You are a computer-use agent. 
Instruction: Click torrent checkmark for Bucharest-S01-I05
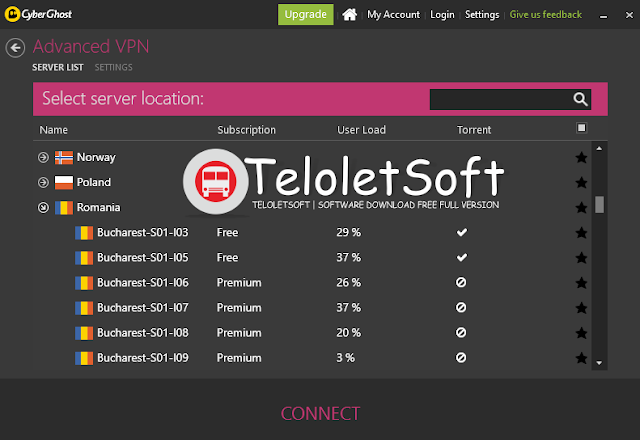(462, 258)
